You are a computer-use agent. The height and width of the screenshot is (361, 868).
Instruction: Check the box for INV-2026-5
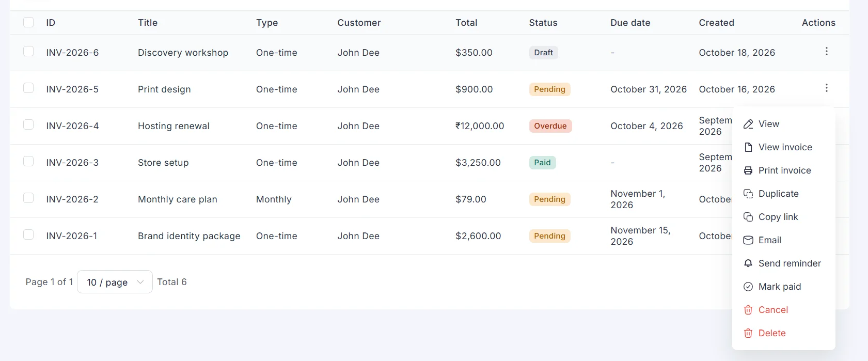(x=28, y=88)
